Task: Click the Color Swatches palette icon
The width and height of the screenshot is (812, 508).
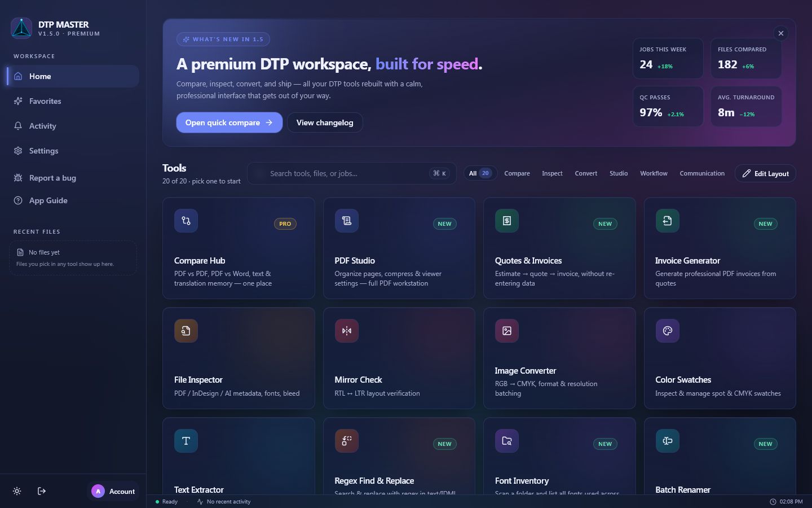Action: click(x=667, y=331)
